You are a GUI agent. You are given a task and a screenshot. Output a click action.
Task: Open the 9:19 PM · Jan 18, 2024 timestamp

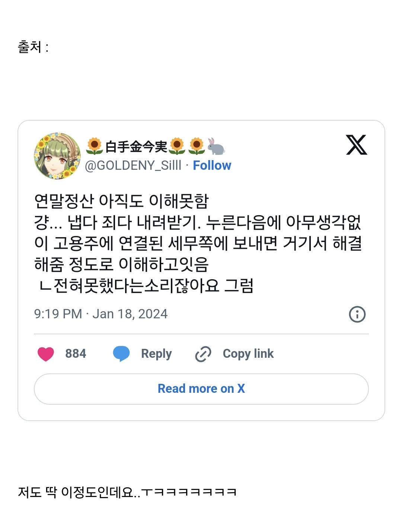[x=100, y=314]
